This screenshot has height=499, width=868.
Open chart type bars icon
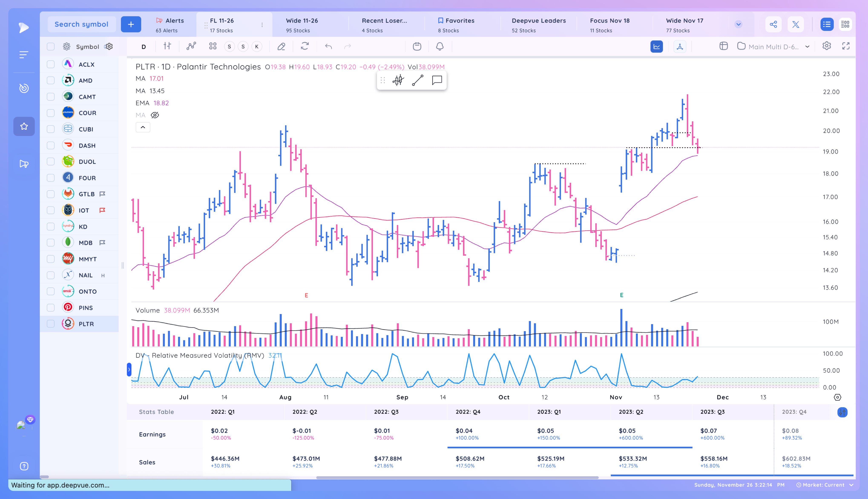coord(167,46)
